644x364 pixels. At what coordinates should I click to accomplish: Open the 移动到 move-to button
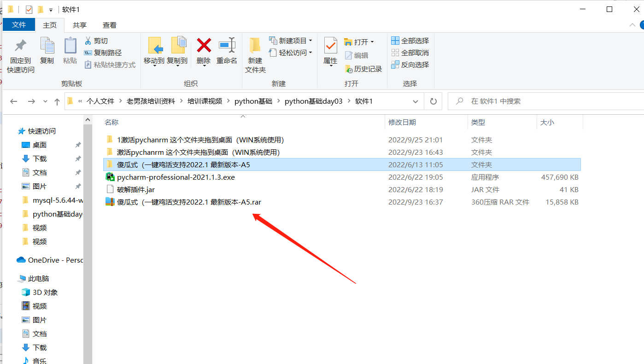click(x=154, y=52)
